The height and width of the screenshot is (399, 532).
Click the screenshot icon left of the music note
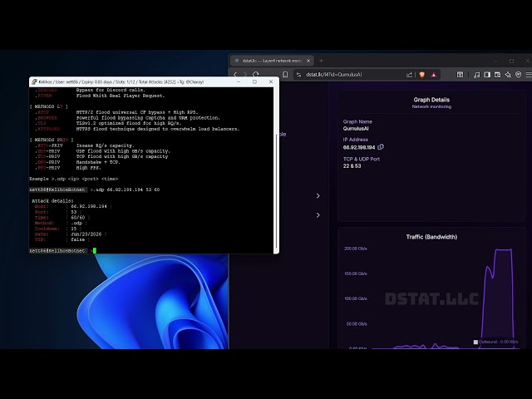[460, 75]
